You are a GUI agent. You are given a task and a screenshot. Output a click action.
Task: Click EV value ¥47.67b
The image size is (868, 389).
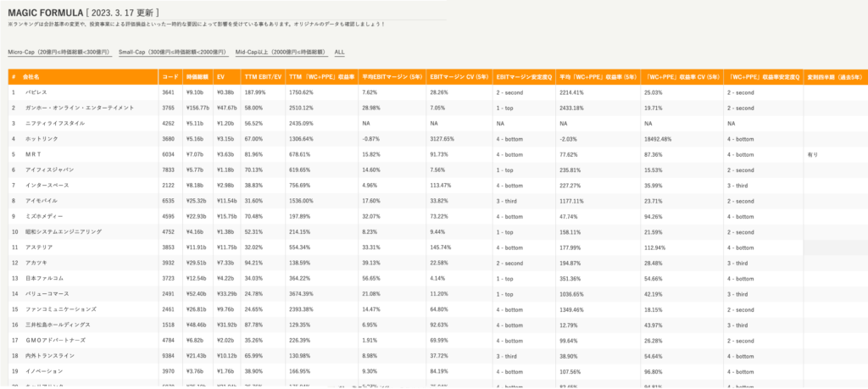(x=227, y=108)
